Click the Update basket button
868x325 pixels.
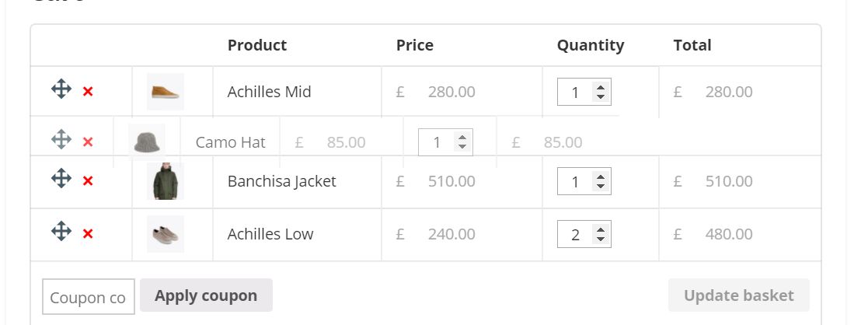click(x=738, y=295)
